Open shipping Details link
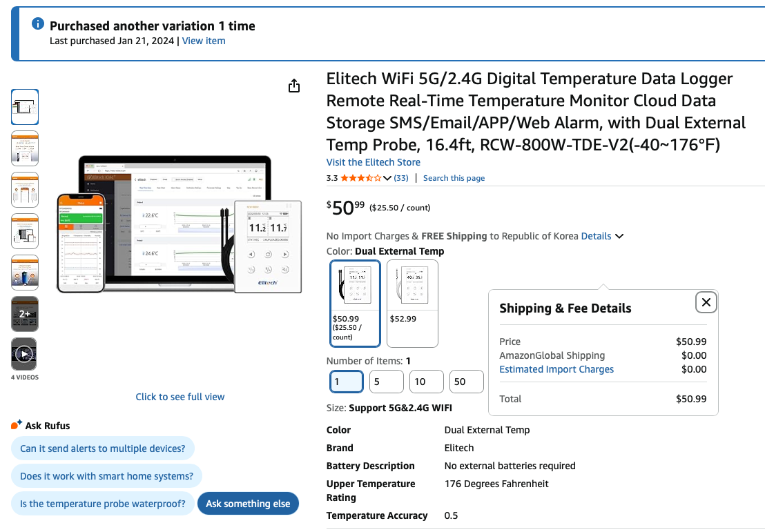This screenshot has width=765, height=532. coord(597,236)
